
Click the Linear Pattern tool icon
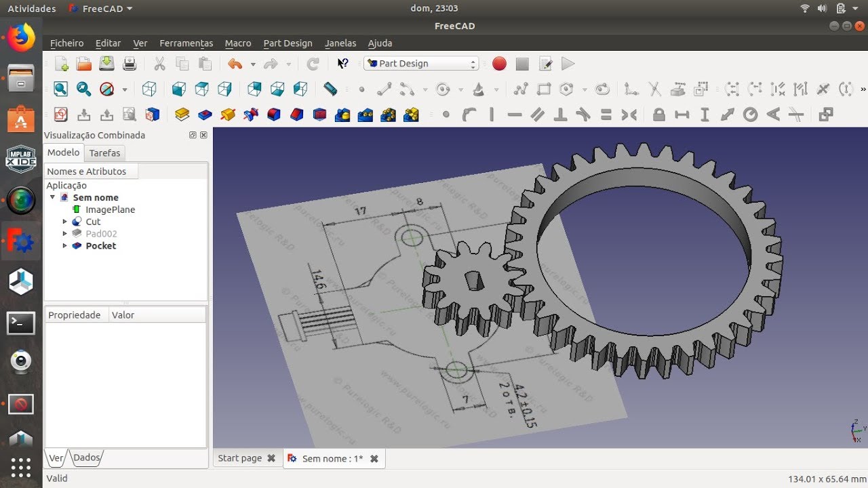(366, 115)
